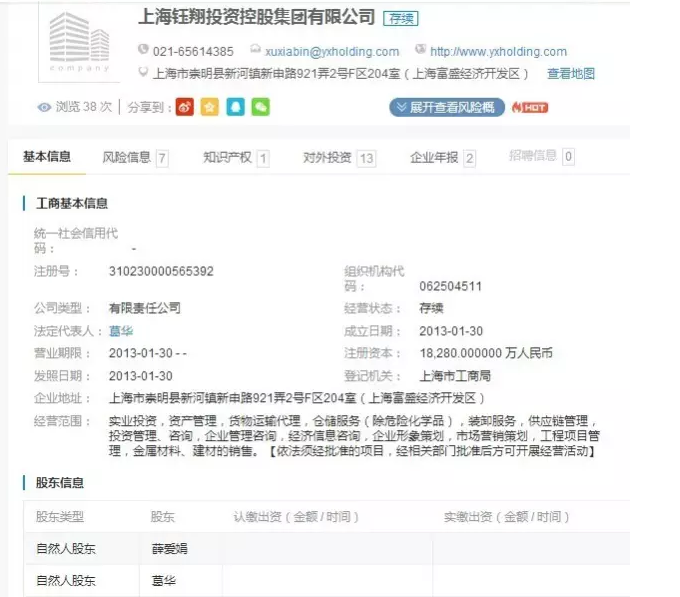
Task: Click the 存续 status badge near title
Action: tap(401, 19)
